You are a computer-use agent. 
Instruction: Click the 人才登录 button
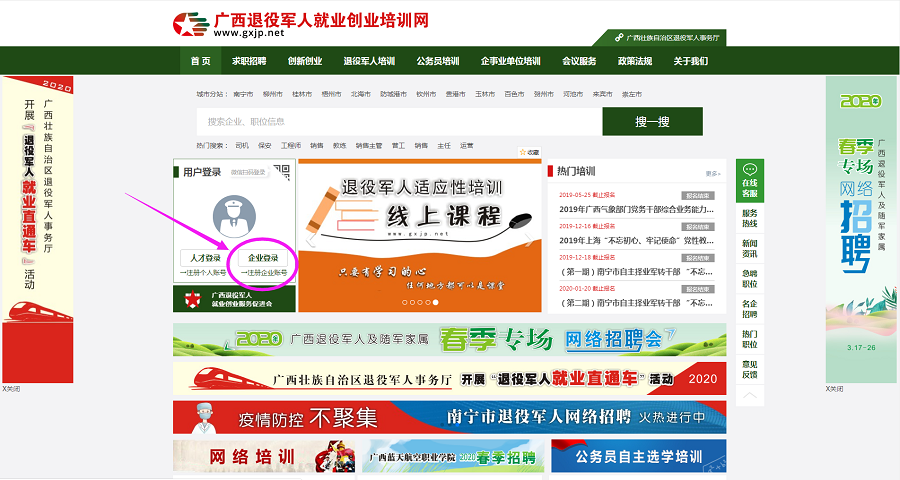tap(205, 258)
